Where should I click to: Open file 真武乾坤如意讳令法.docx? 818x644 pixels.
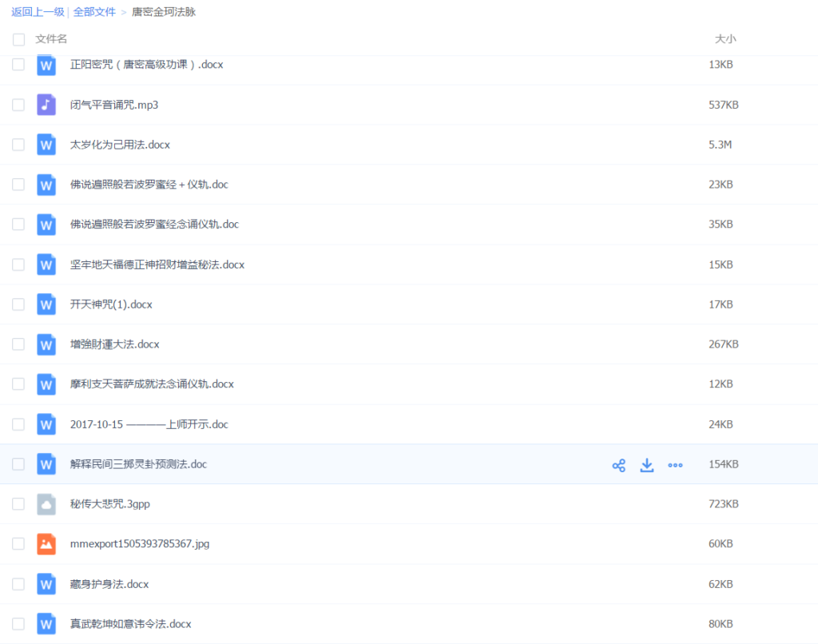click(131, 624)
